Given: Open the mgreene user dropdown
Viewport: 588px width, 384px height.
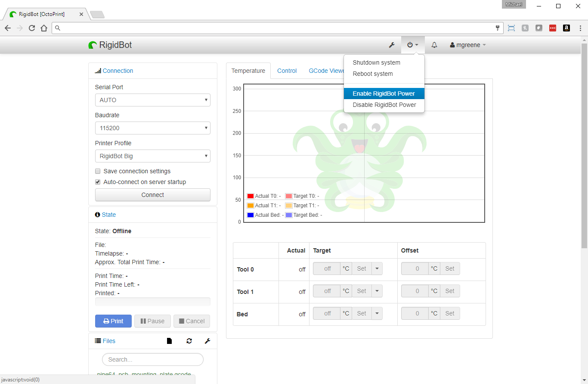Looking at the screenshot, I should pyautogui.click(x=468, y=45).
